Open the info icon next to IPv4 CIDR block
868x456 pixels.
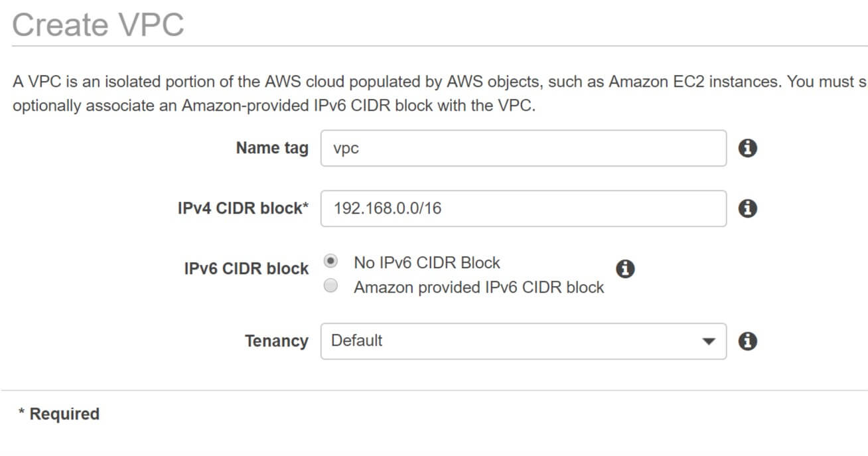pos(748,208)
